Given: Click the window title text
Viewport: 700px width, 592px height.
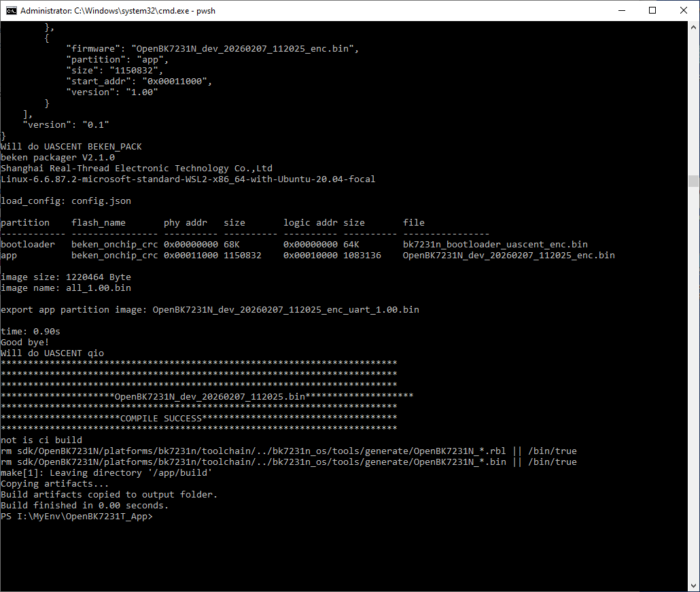Looking at the screenshot, I should [x=118, y=11].
